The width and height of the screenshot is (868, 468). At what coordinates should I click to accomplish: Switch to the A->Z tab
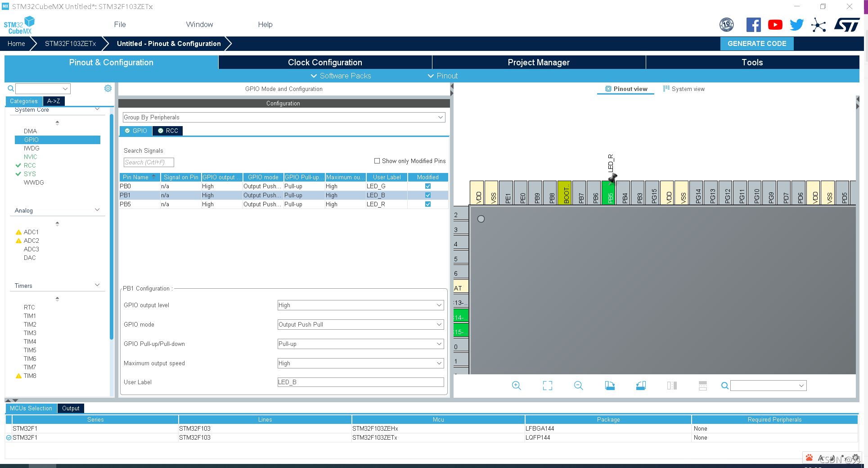(54, 101)
